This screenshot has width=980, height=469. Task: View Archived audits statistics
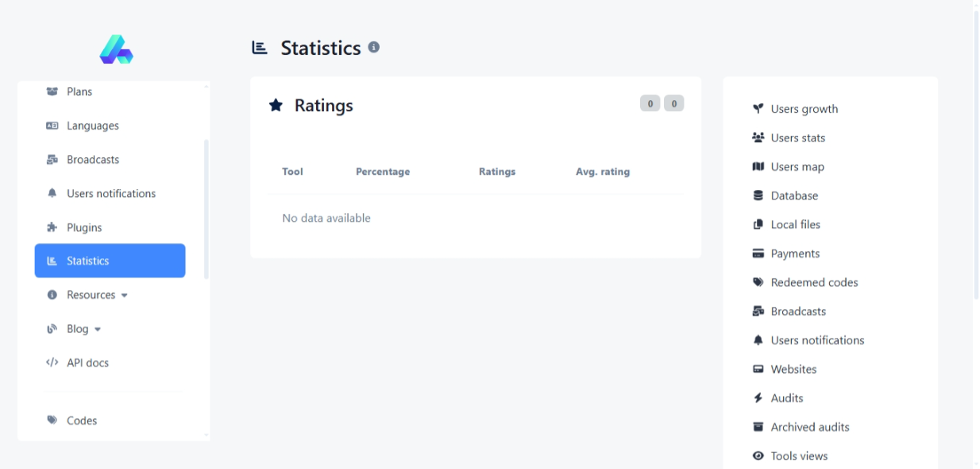click(x=809, y=427)
